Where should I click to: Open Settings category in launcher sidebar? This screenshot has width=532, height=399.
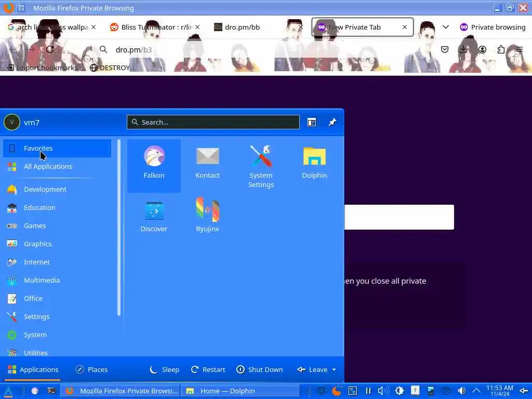(57, 316)
